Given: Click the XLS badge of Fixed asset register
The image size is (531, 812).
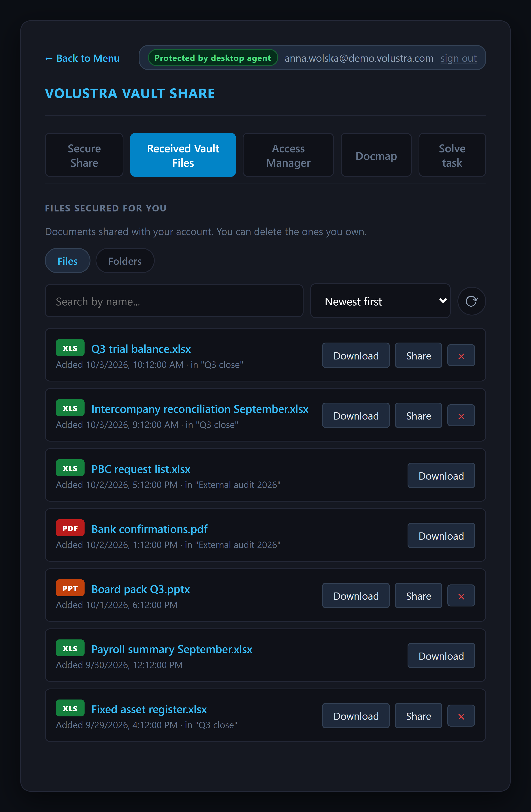Looking at the screenshot, I should tap(70, 708).
